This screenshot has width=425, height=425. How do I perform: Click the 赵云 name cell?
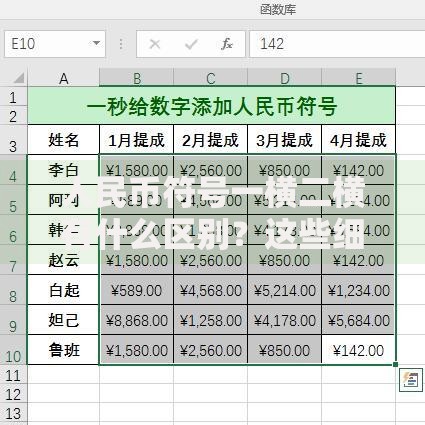[63, 260]
